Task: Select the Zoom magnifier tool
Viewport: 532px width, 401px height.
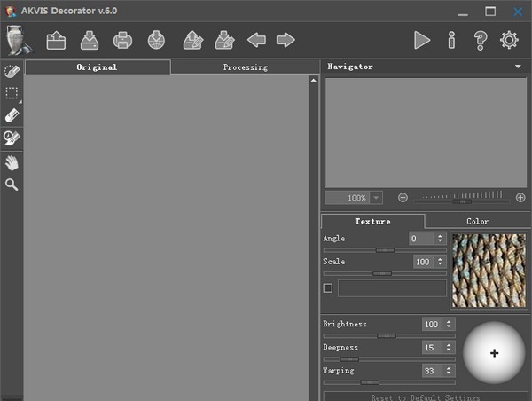Action: coord(12,185)
